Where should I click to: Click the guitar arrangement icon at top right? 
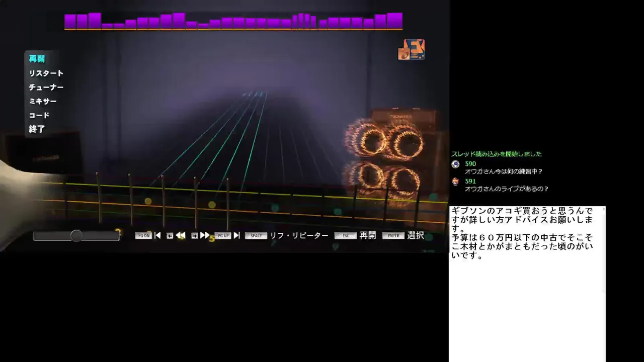click(412, 50)
